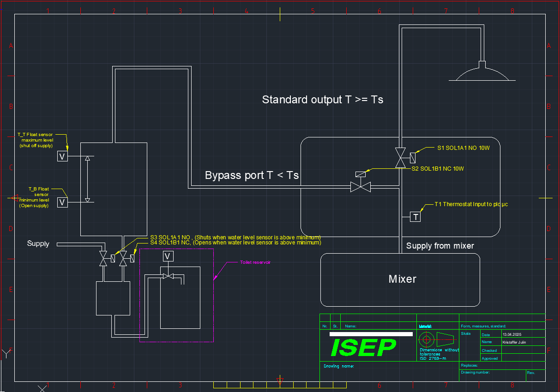Select the name Kristoffer Julin field

point(514,342)
